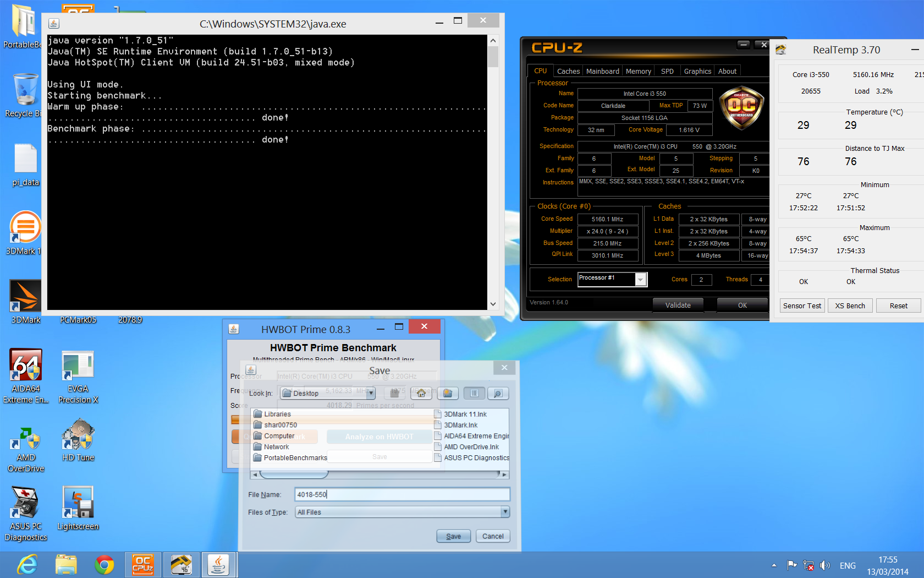Click XS Bench button in RealTemp
Image resolution: width=924 pixels, height=578 pixels.
(x=850, y=306)
